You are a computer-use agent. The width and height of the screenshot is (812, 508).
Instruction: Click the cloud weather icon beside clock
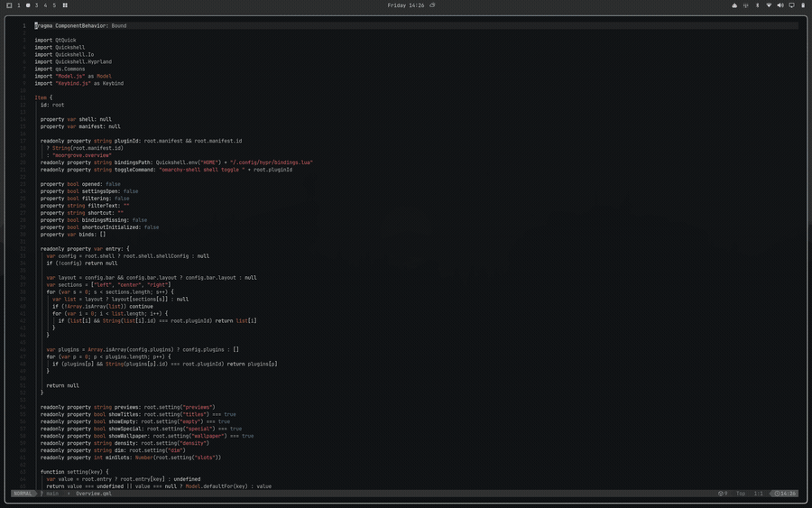click(x=432, y=5)
